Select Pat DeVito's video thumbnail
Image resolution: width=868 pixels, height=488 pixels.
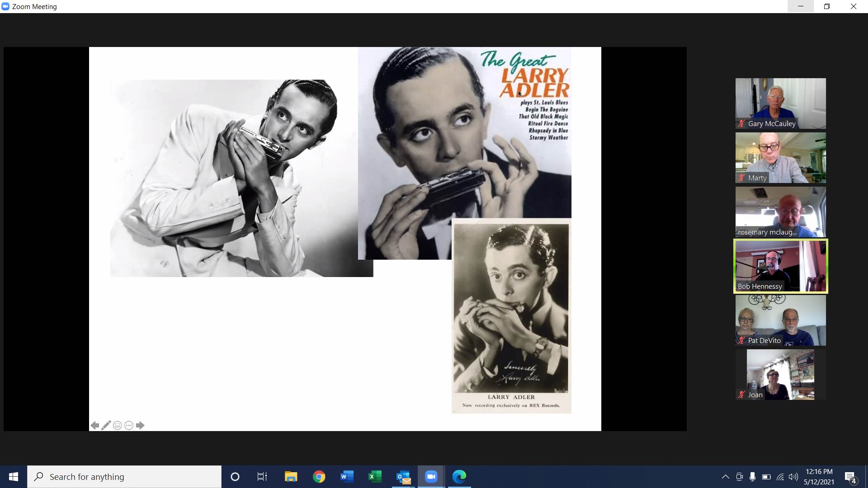pos(780,320)
